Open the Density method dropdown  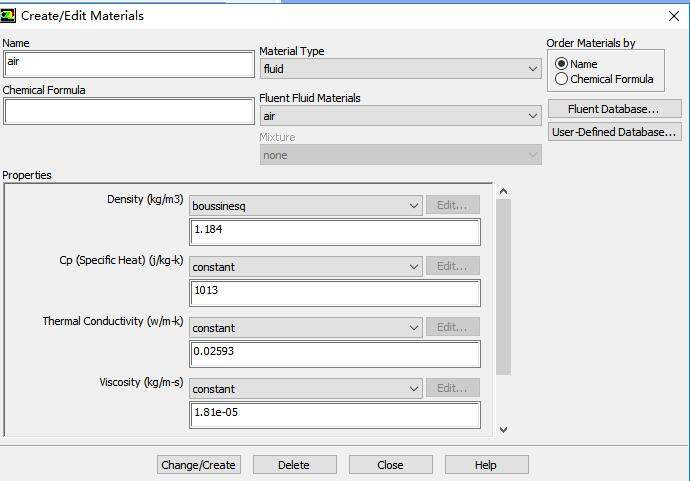(x=305, y=206)
